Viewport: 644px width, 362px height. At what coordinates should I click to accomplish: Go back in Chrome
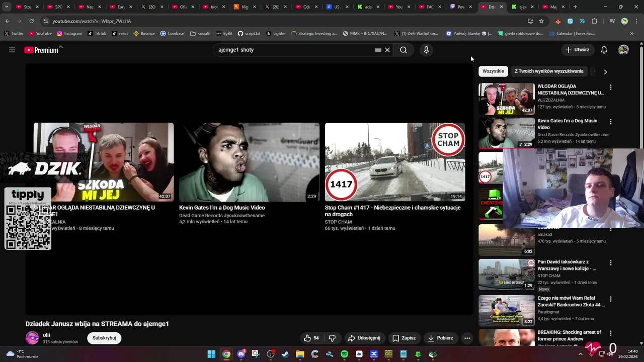(x=7, y=21)
